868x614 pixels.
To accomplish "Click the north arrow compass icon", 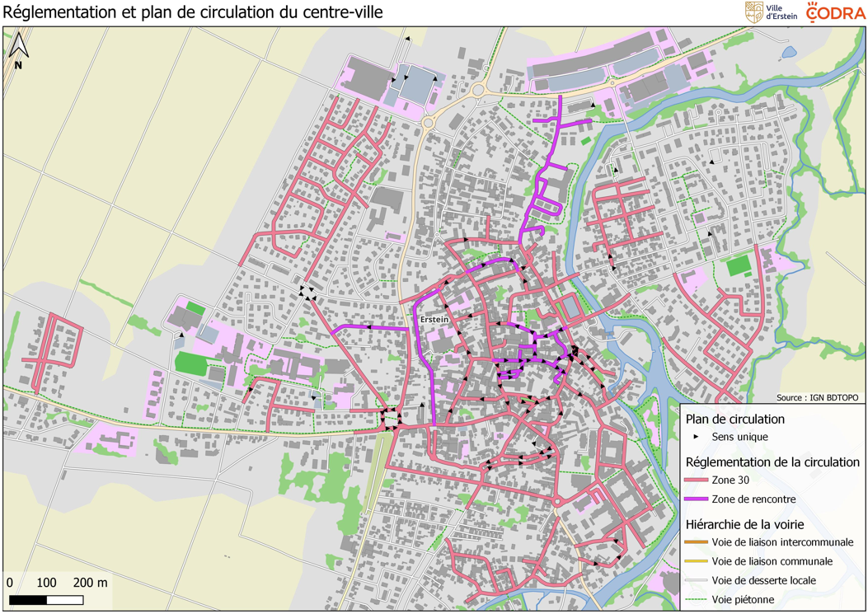I will point(18,50).
